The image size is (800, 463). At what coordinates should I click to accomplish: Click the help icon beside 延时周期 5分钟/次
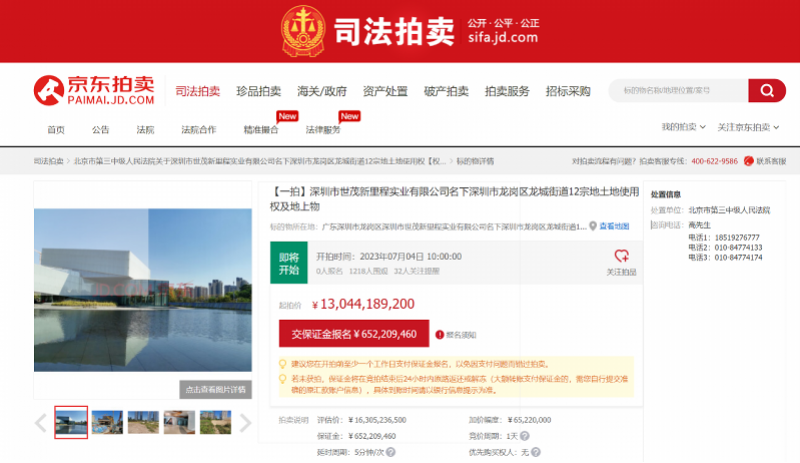click(x=391, y=452)
